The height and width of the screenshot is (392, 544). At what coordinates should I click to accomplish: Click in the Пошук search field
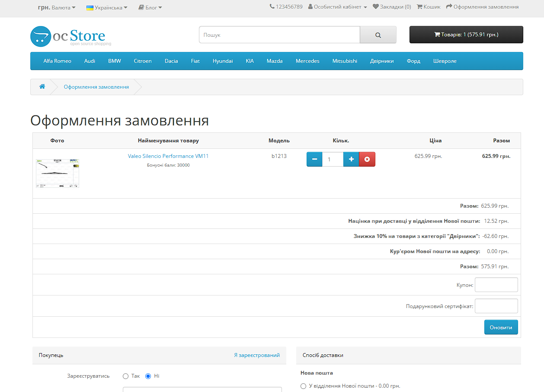tap(279, 35)
